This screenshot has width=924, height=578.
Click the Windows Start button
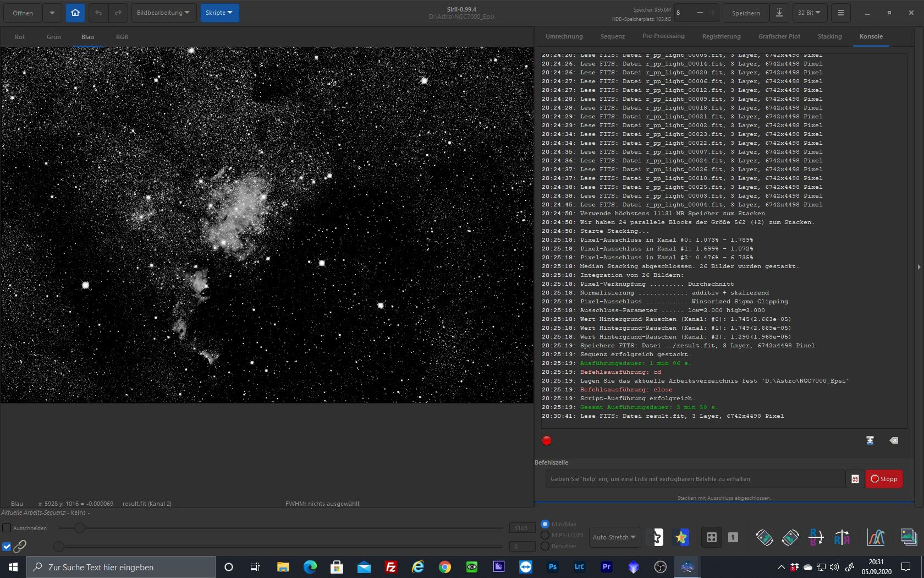(13, 567)
